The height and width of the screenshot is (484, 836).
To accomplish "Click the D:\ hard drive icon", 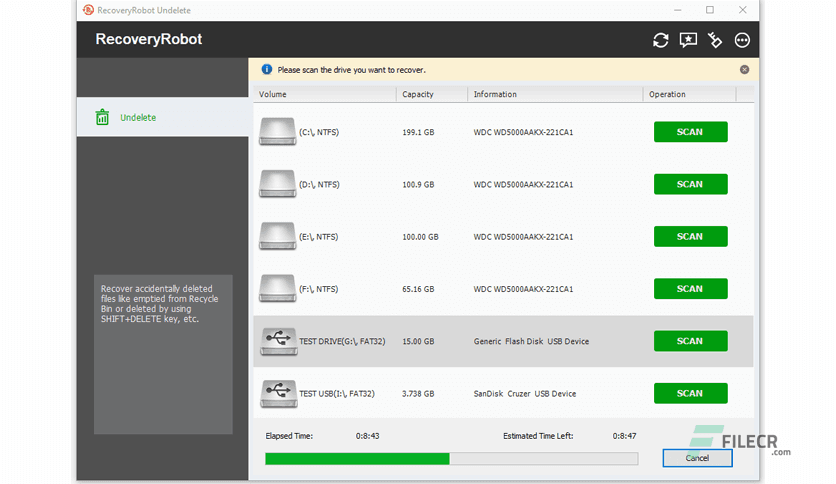I will pyautogui.click(x=277, y=184).
